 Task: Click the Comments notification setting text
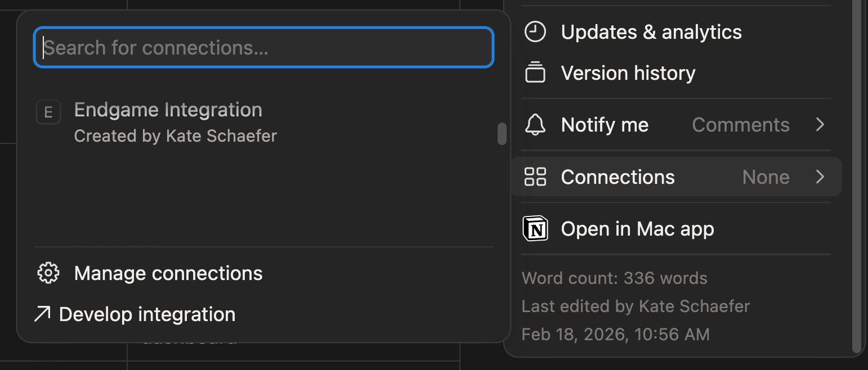tap(741, 125)
